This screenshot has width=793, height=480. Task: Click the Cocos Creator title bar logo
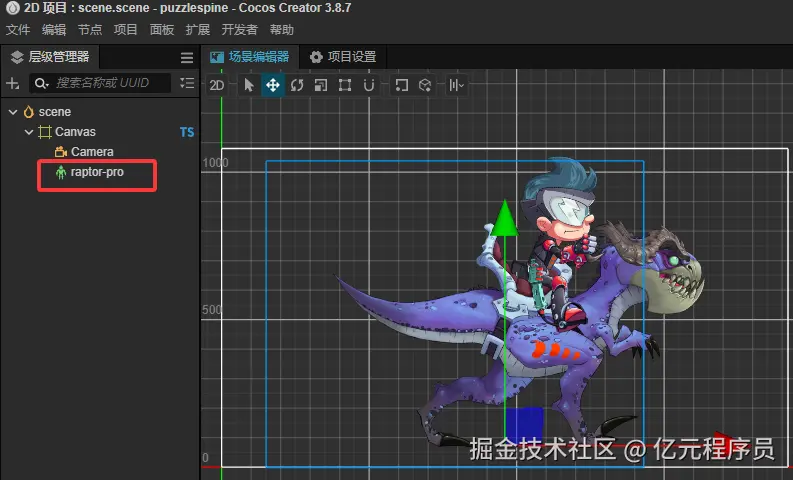click(x=12, y=8)
